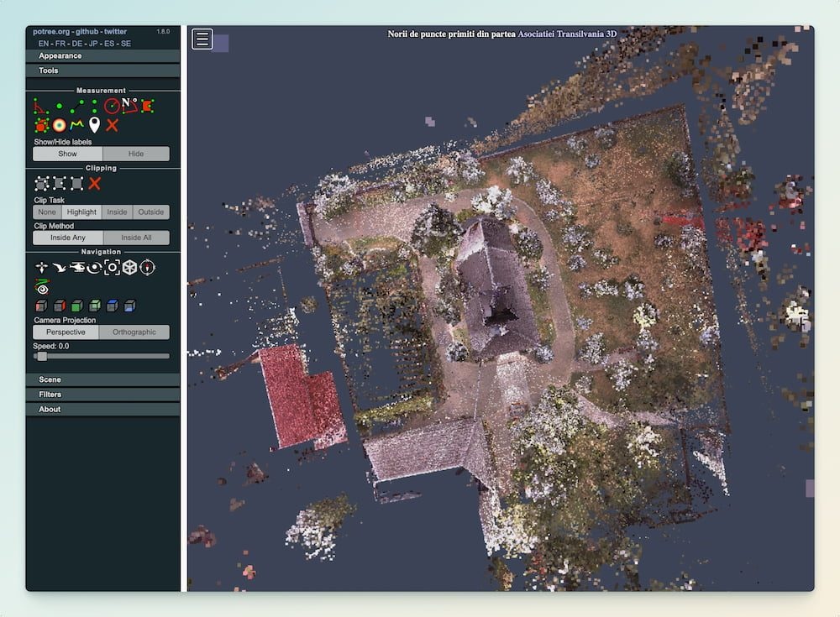This screenshot has width=840, height=617.
Task: Toggle the compass navigation icon
Action: tap(148, 268)
